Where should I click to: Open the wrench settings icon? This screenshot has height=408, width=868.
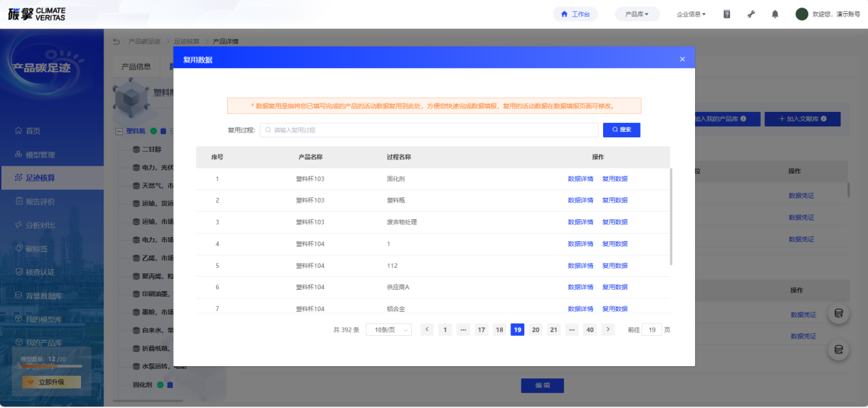point(751,14)
